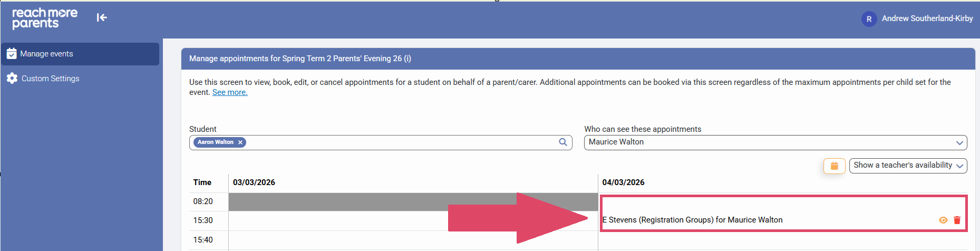Image resolution: width=980 pixels, height=251 pixels.
Task: Click the Manage events calendar icon
Action: (x=12, y=54)
